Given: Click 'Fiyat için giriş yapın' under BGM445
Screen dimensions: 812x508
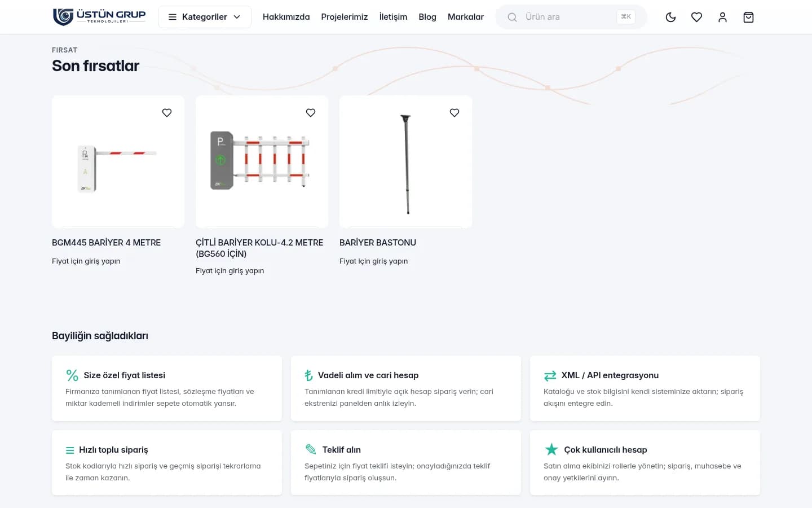Looking at the screenshot, I should click(86, 261).
